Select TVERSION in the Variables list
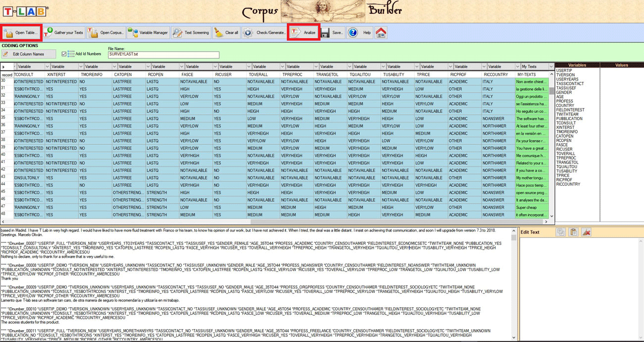This screenshot has height=342, width=644. pos(566,75)
